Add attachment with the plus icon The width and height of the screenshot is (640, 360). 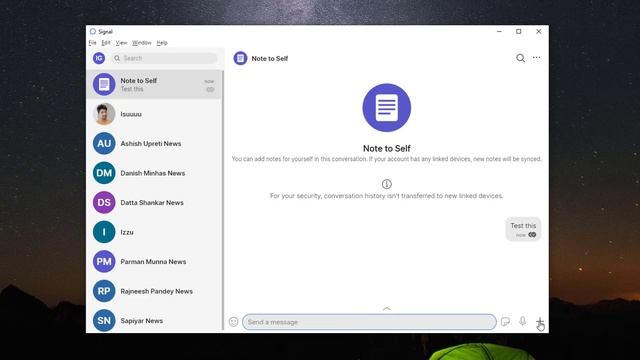pos(540,322)
